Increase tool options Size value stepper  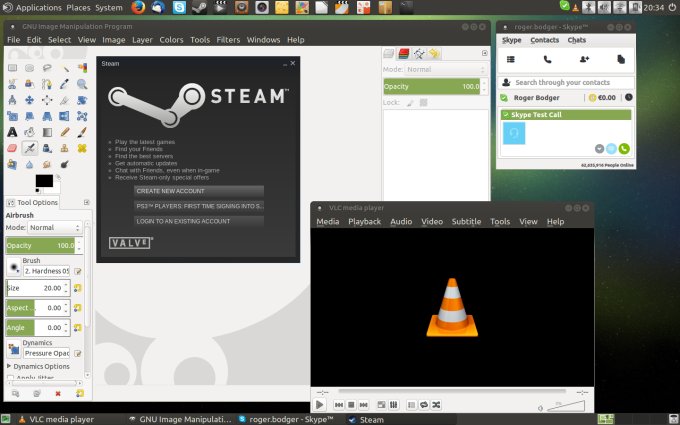(66, 285)
